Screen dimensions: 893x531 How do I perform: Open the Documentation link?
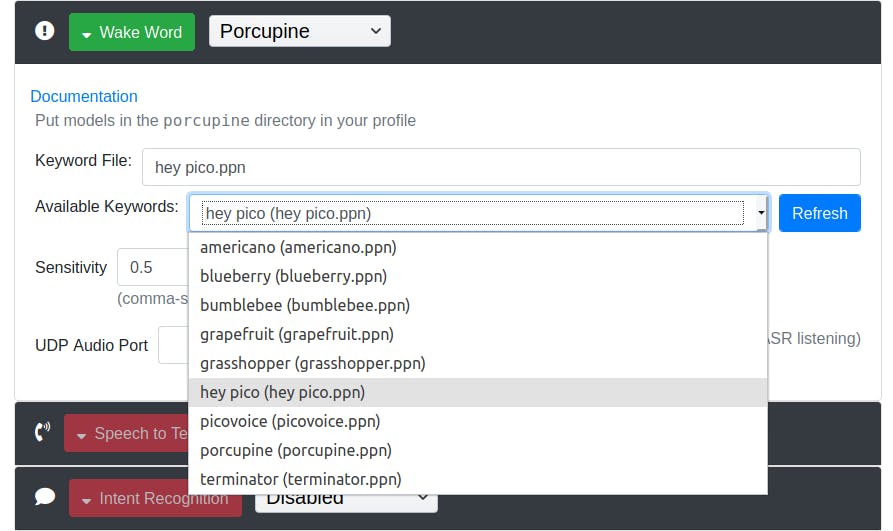[x=84, y=96]
